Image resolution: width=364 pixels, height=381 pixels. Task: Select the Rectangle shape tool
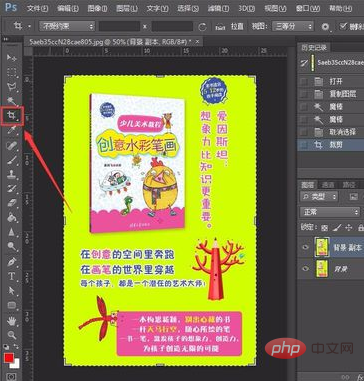[x=12, y=305]
